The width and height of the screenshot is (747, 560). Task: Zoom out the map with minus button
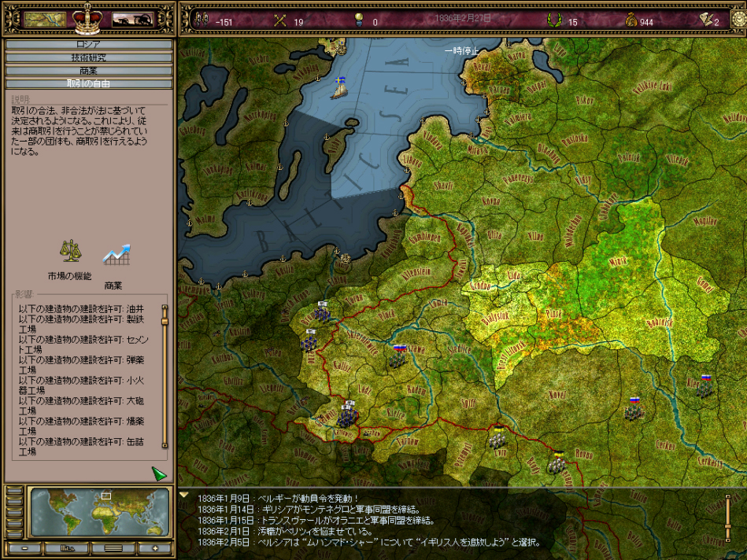(24, 548)
